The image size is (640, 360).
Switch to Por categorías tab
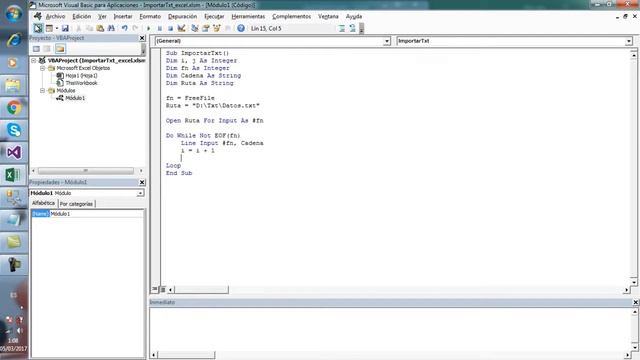click(76, 204)
